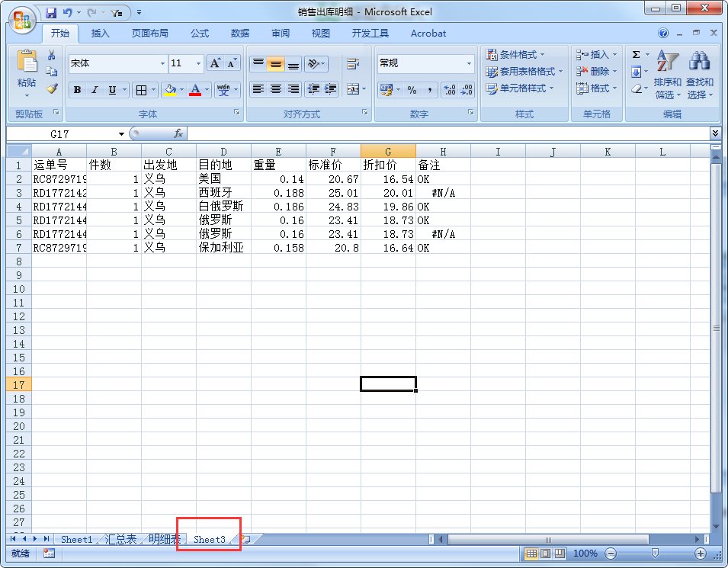Screen dimensions: 728x568
Task: Open the 汇总表 sheet tab
Action: pyautogui.click(x=120, y=539)
